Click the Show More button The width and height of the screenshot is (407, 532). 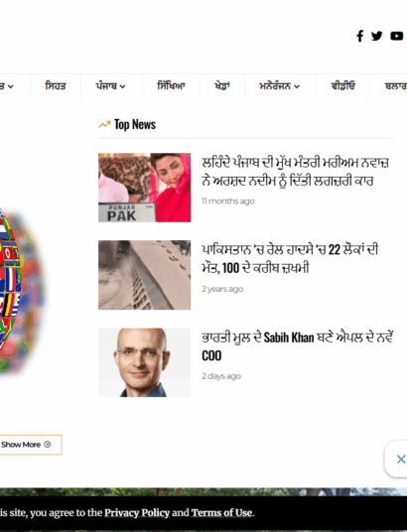[x=30, y=445]
